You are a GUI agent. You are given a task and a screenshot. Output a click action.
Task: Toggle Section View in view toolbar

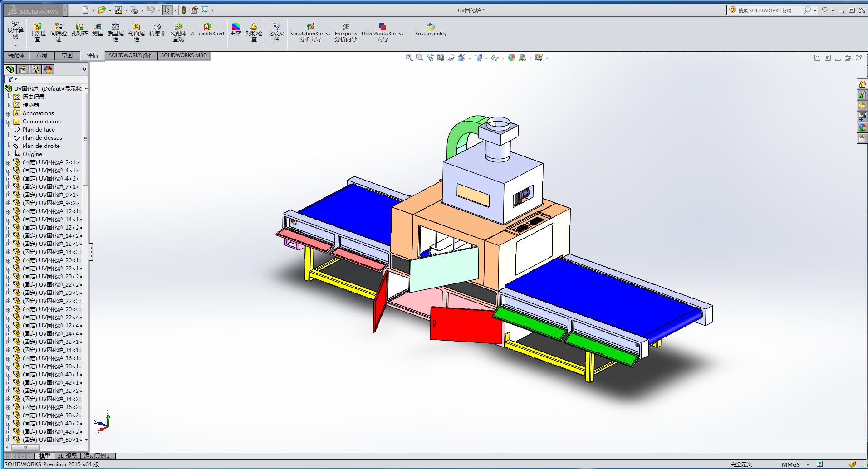pos(440,58)
